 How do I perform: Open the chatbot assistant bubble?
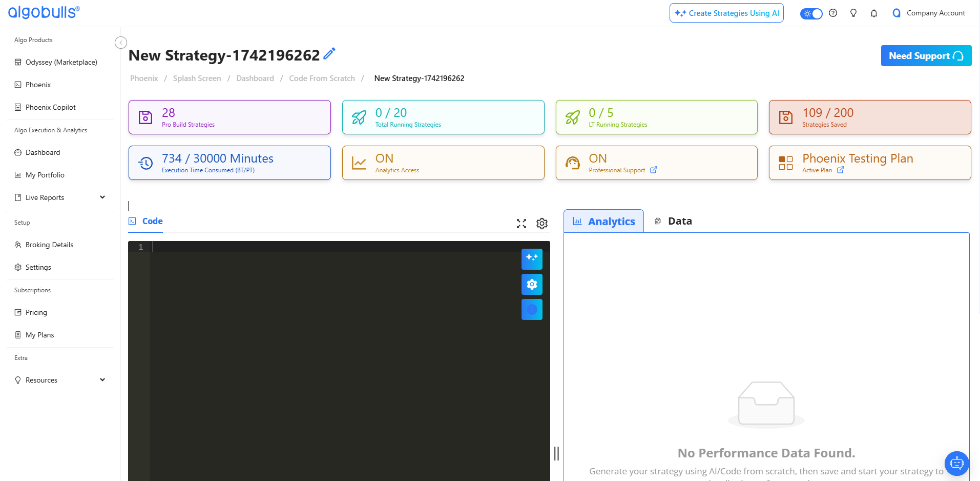click(956, 464)
